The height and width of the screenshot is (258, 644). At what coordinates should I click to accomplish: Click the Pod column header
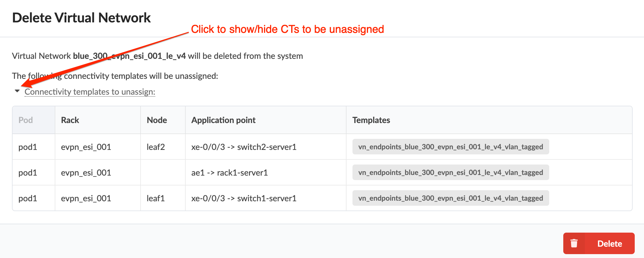click(x=26, y=120)
